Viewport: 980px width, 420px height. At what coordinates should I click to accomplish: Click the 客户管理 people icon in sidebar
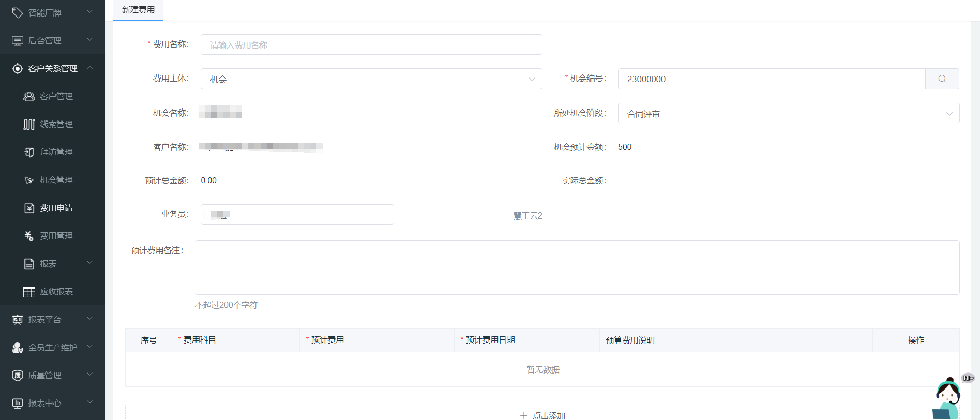tap(29, 97)
